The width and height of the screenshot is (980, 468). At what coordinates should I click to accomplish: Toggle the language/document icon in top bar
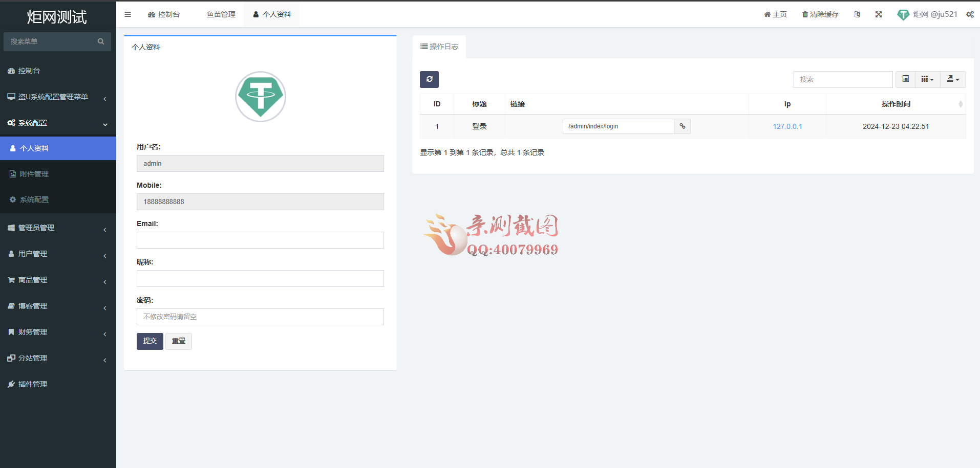coord(857,14)
